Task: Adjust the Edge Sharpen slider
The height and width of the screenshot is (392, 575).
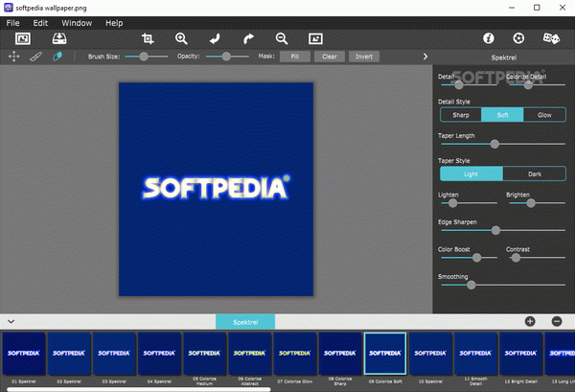Action: click(x=503, y=230)
